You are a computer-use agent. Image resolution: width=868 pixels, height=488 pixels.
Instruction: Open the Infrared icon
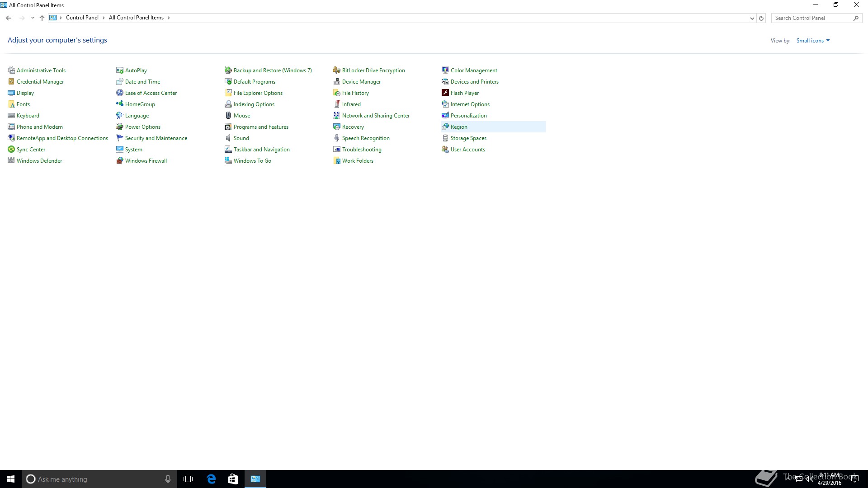337,104
